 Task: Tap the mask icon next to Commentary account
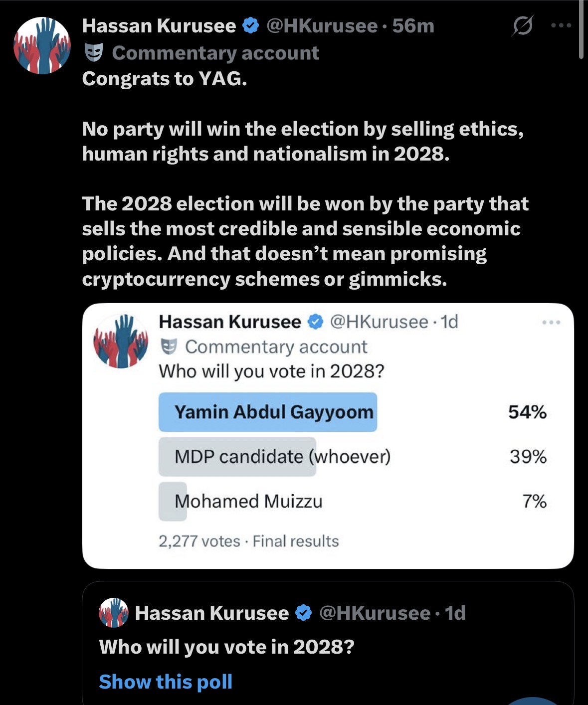[93, 52]
